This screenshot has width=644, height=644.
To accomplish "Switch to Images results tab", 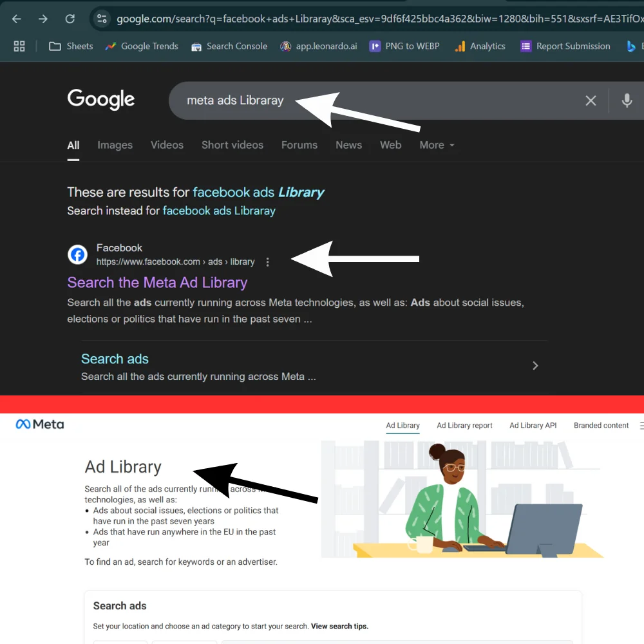I will [x=115, y=146].
